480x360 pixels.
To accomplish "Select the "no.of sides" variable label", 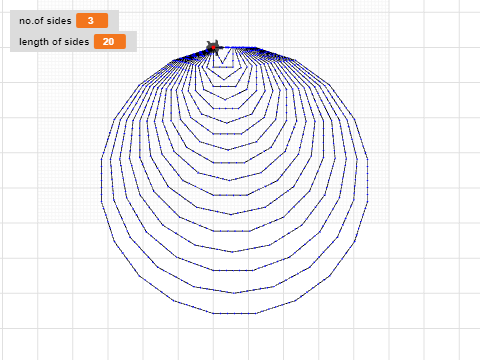I will pyautogui.click(x=45, y=21).
